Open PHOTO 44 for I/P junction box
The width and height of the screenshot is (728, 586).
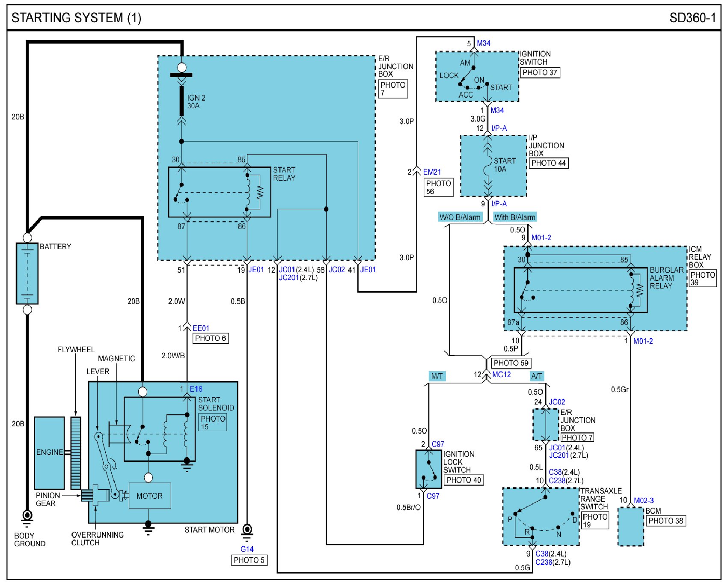click(548, 163)
